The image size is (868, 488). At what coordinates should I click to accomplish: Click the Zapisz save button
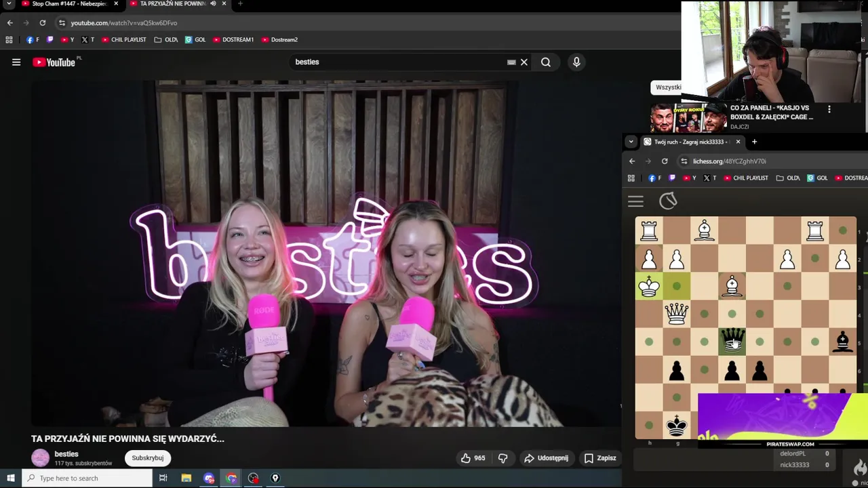click(600, 458)
